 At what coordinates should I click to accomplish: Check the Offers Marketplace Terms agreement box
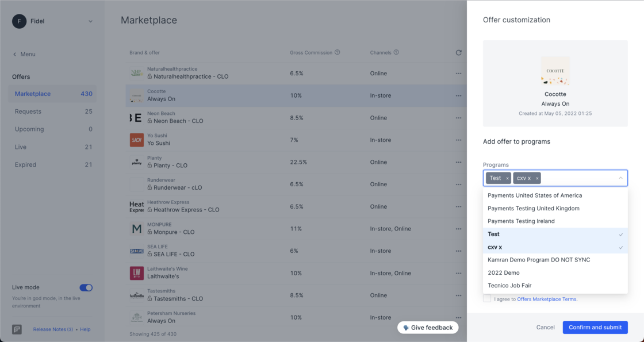487,298
